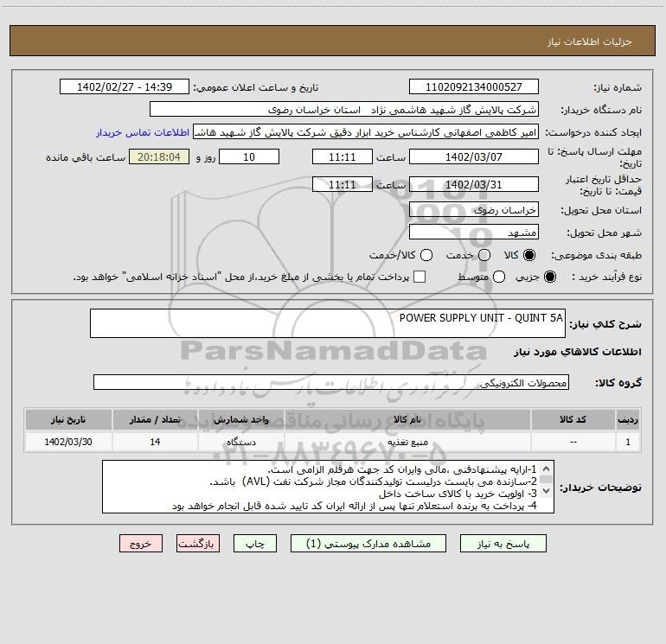Click page title جزئیات اطلاعات نیاز

pyautogui.click(x=590, y=41)
